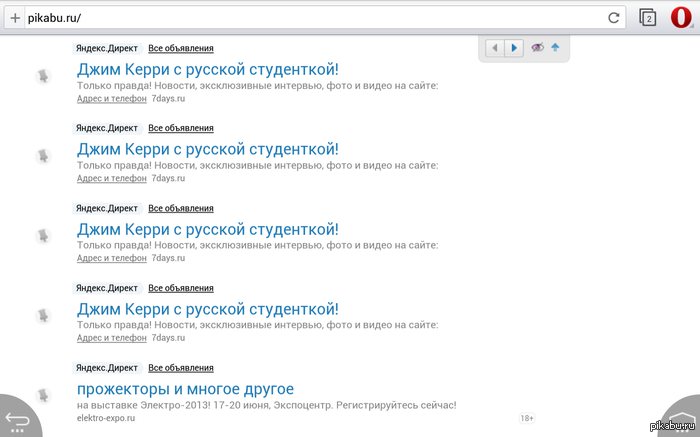Image resolution: width=700 pixels, height=437 pixels.
Task: Click the elektro-expo.ru address text
Action: point(106,418)
